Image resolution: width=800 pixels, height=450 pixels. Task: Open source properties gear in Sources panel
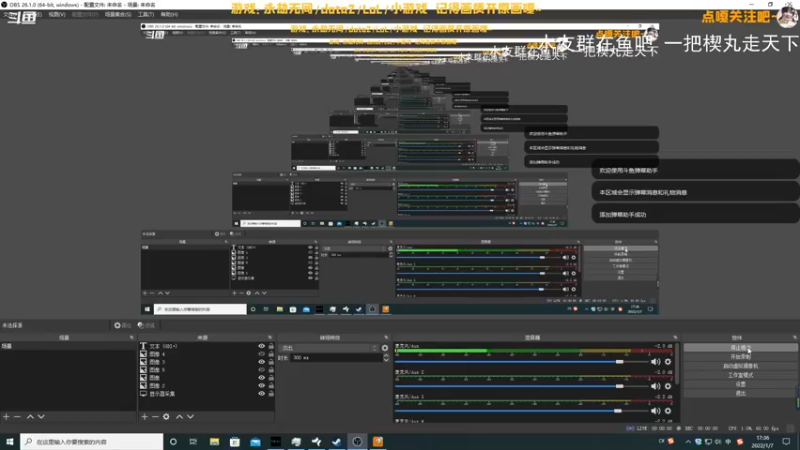(166, 417)
